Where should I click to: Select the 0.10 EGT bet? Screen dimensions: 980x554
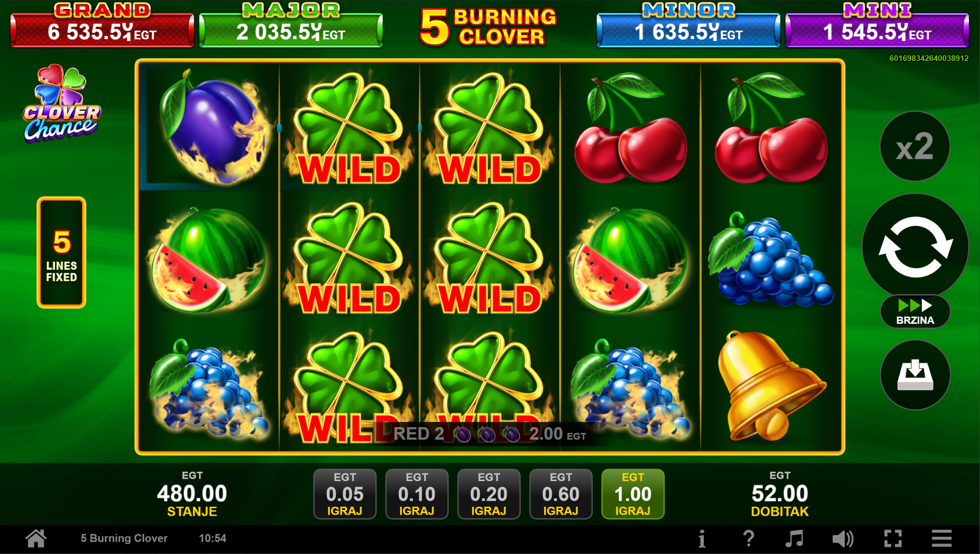[417, 494]
